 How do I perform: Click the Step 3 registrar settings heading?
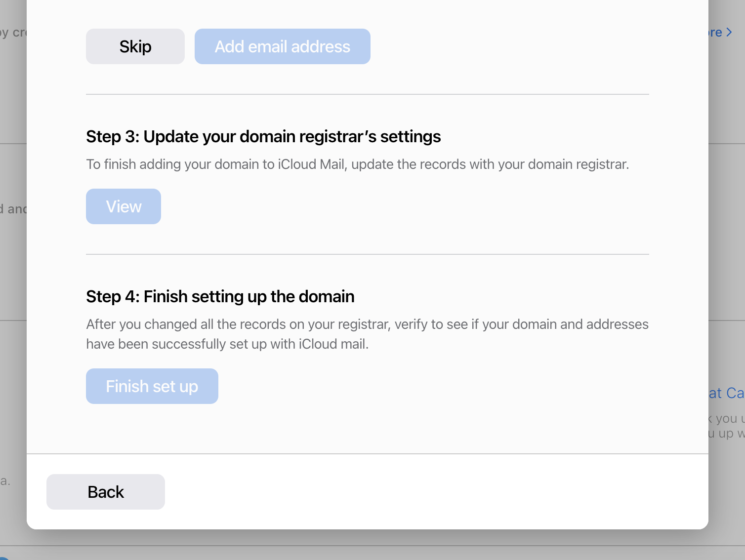[263, 136]
